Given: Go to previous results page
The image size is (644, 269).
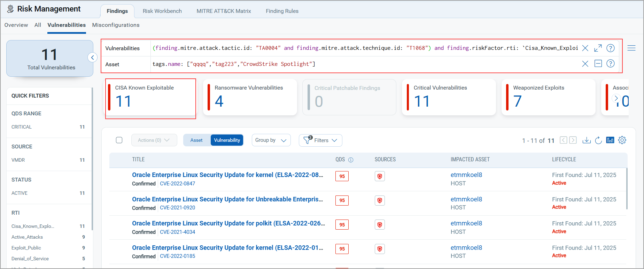Looking at the screenshot, I should coord(564,140).
